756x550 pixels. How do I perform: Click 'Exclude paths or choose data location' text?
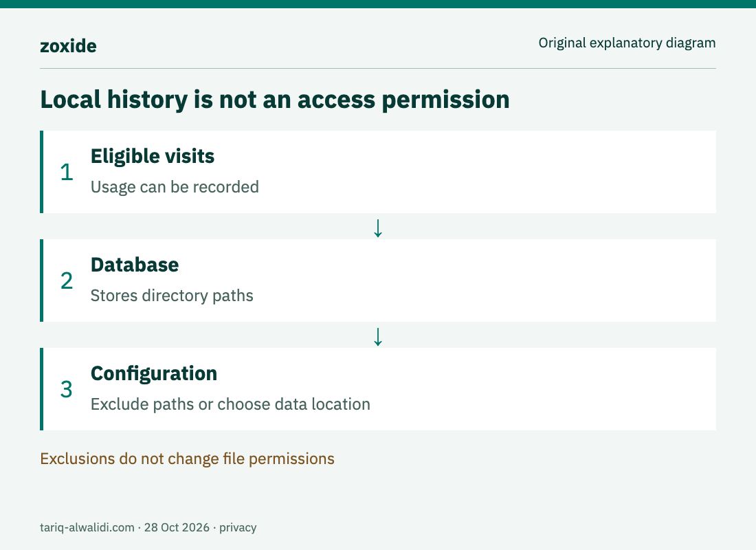[230, 404]
